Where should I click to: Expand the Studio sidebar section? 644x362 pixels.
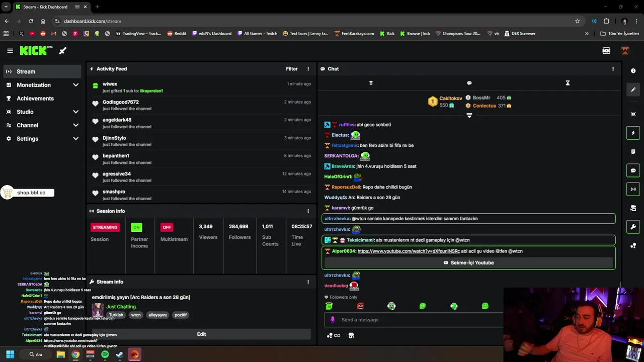pyautogui.click(x=76, y=112)
